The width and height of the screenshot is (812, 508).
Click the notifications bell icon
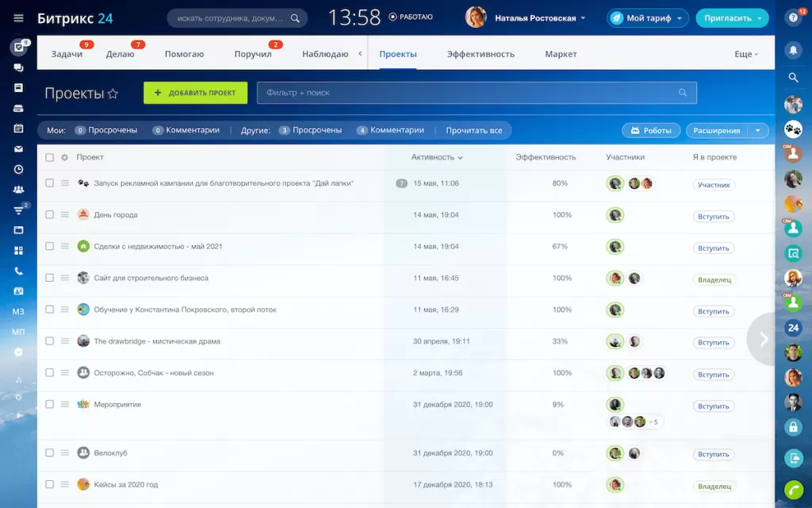[793, 49]
